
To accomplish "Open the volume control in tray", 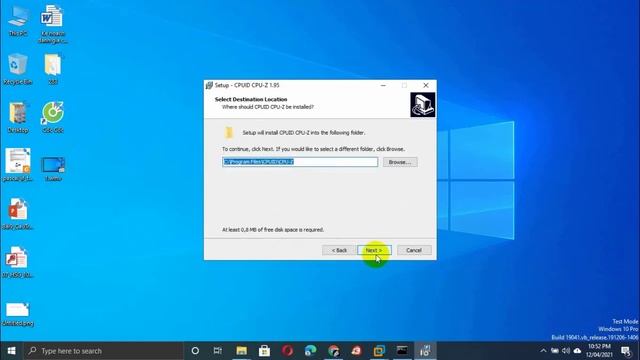I will click(566, 351).
